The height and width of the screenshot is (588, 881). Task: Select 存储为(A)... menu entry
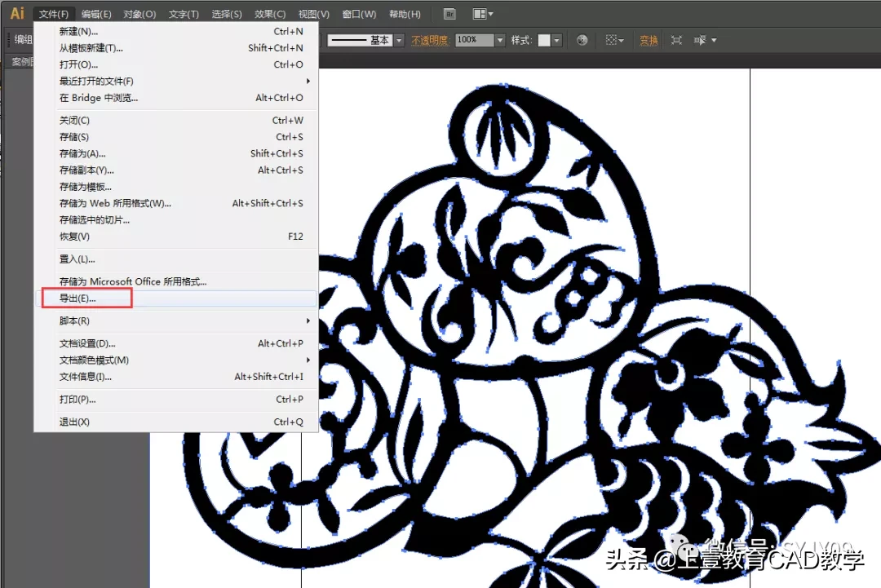coord(176,153)
